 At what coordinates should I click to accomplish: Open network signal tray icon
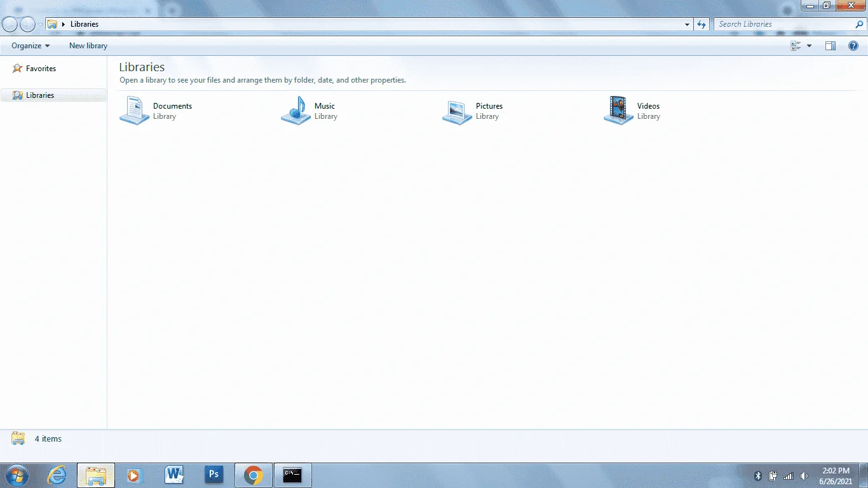point(789,475)
